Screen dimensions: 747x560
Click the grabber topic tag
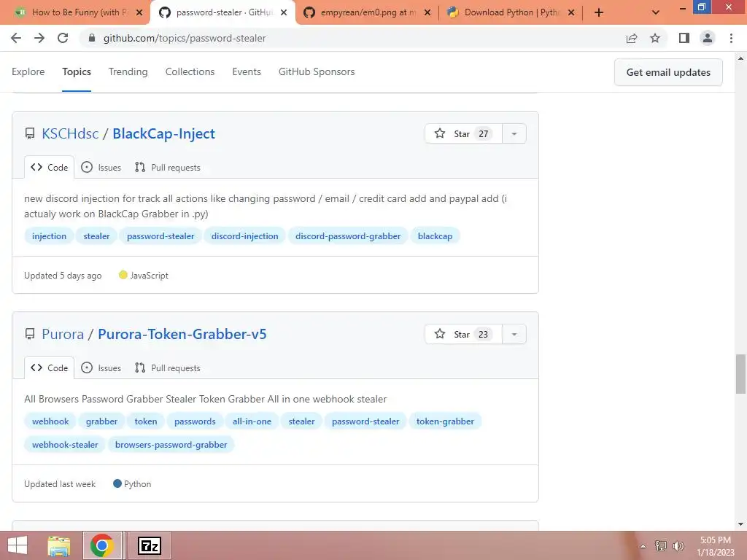point(101,421)
